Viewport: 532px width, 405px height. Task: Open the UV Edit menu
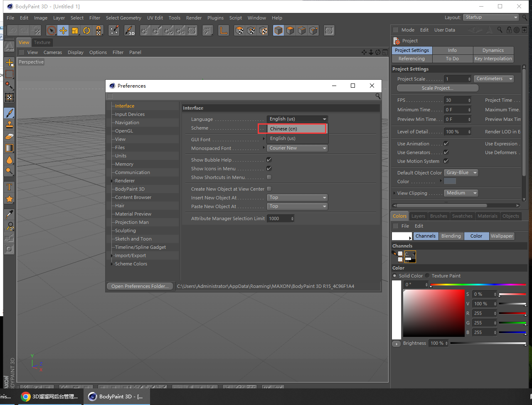pyautogui.click(x=155, y=18)
